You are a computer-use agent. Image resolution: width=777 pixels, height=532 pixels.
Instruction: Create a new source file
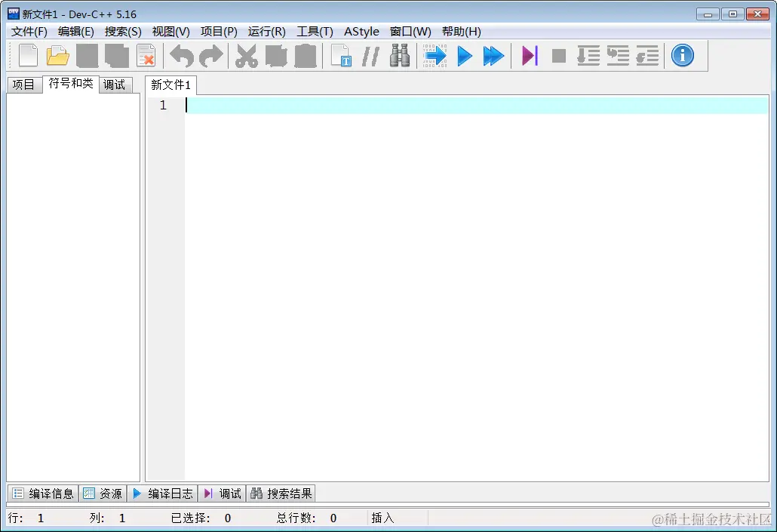click(x=28, y=55)
